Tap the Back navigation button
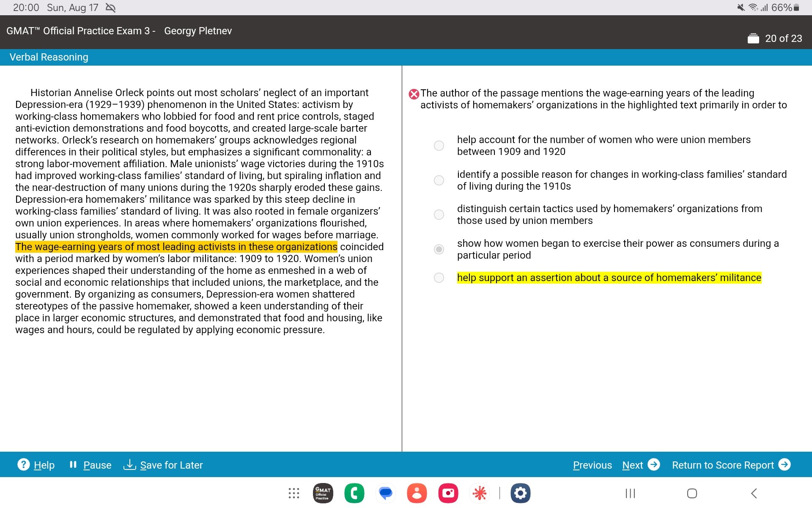812x508 pixels. pyautogui.click(x=755, y=493)
